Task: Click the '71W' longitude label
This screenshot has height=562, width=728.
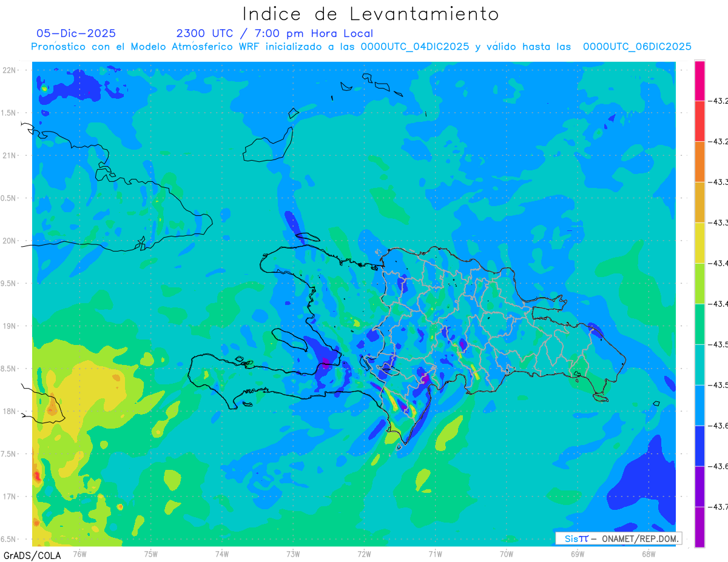Action: click(435, 554)
